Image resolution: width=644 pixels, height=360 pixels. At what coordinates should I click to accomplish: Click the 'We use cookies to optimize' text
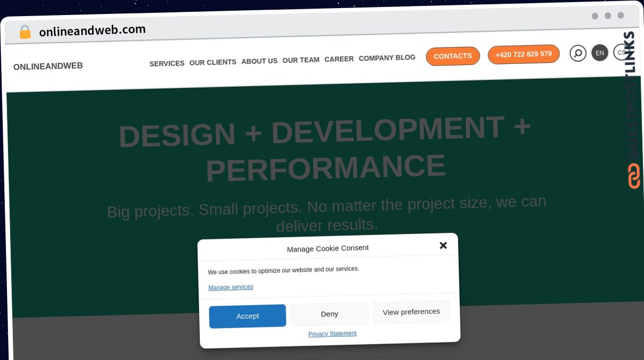click(x=283, y=270)
